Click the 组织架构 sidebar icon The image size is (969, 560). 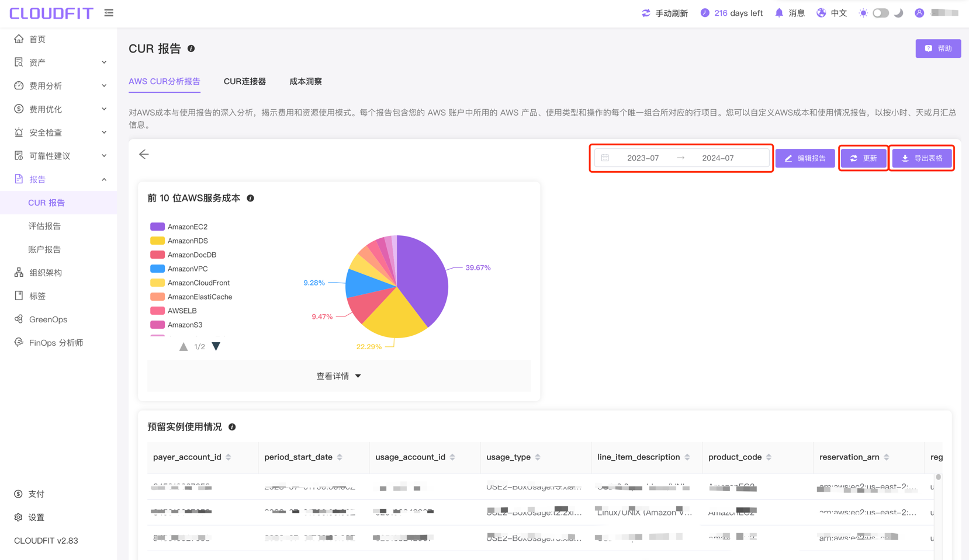(x=19, y=272)
